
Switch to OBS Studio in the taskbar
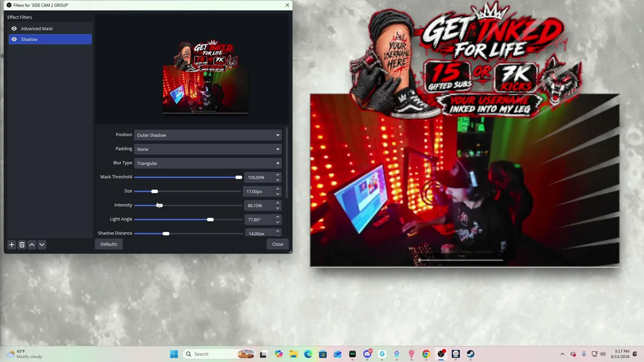pyautogui.click(x=441, y=354)
